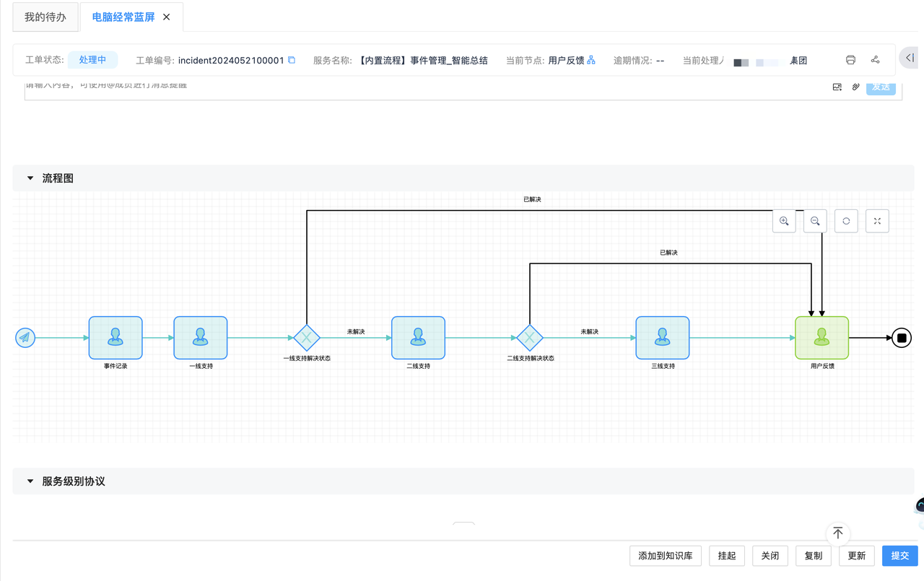
Task: Click the insert image icon in comment box
Action: (x=837, y=87)
